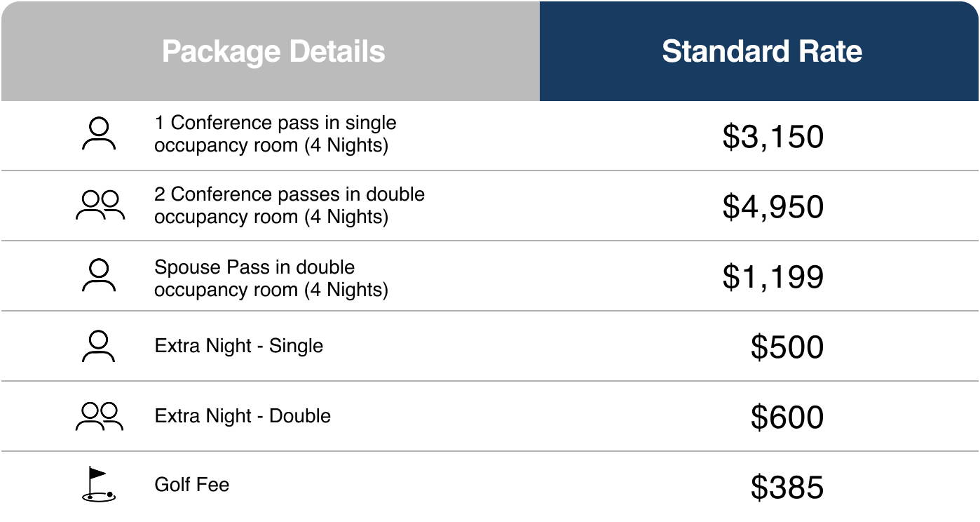Select the Standard Rate column header
Viewport: 980px width, 522px height.
pos(761,52)
